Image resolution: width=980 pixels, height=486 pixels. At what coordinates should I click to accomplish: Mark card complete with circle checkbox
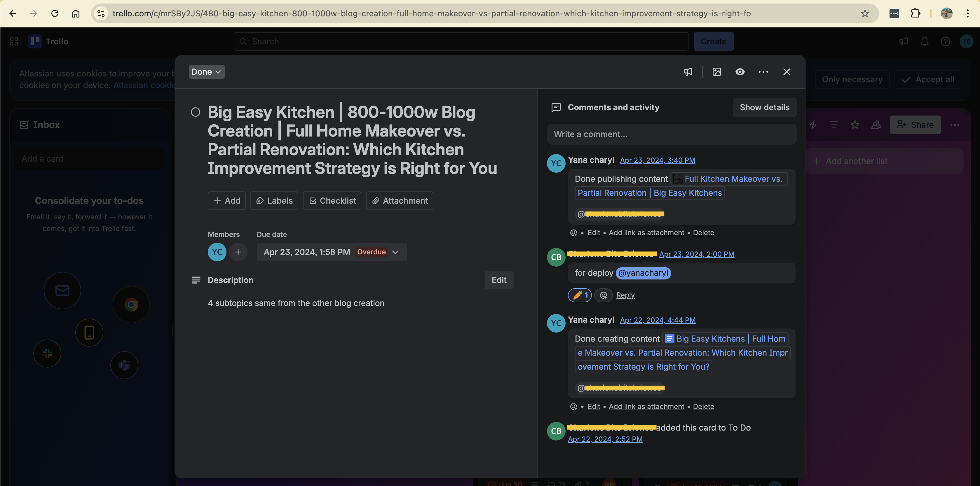196,112
